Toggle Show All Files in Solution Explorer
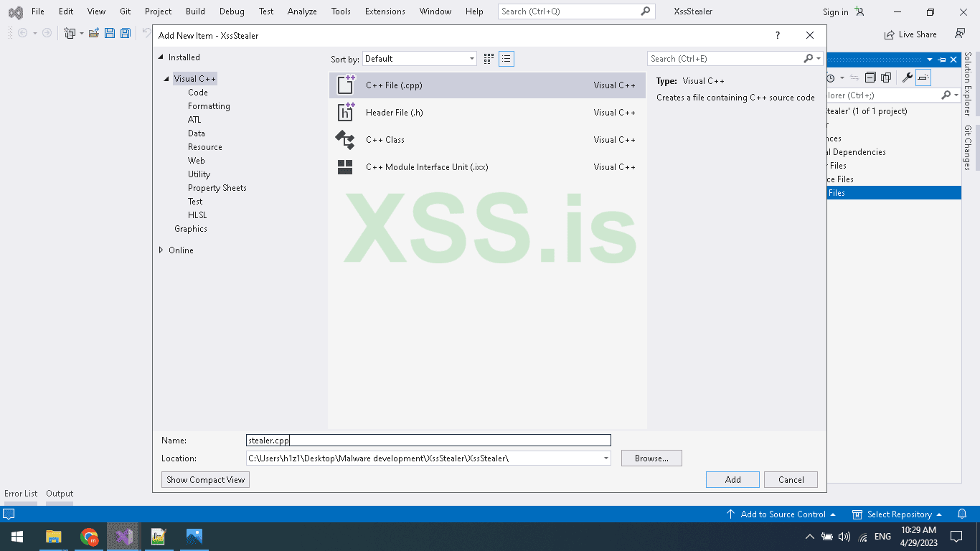This screenshot has width=980, height=551. 886,77
